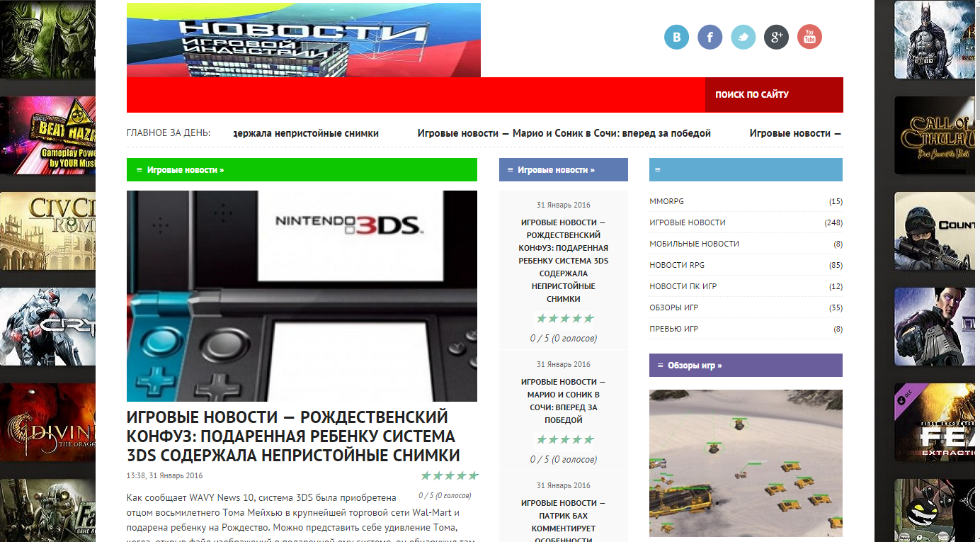The width and height of the screenshot is (980, 542).
Task: Click the F.E.A.R. Extraction game cover
Action: 935,422
